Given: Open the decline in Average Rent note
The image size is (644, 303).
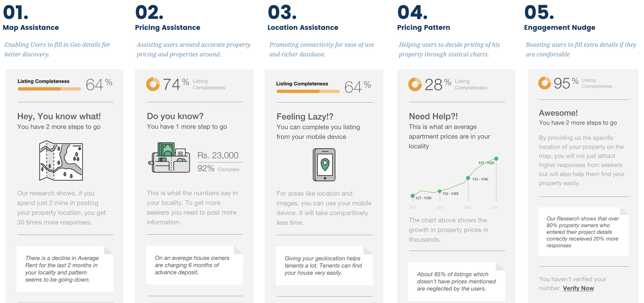Looking at the screenshot, I should 65,269.
